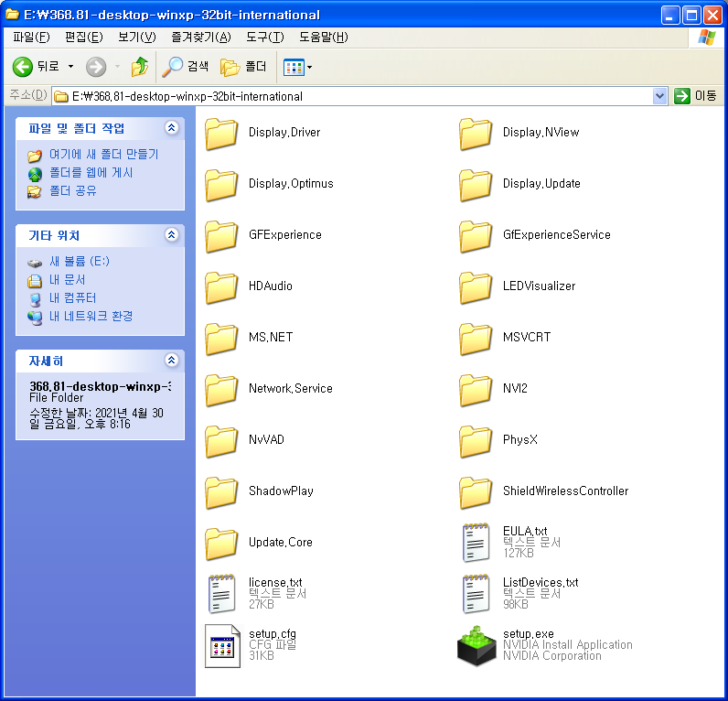This screenshot has height=701, width=728.
Task: Select the MS.NET folder icon
Action: click(x=221, y=339)
